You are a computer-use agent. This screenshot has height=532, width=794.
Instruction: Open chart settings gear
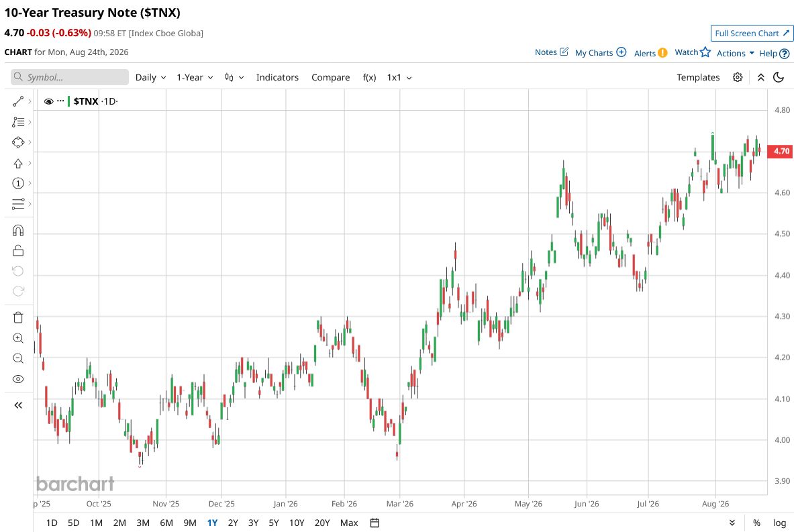737,77
